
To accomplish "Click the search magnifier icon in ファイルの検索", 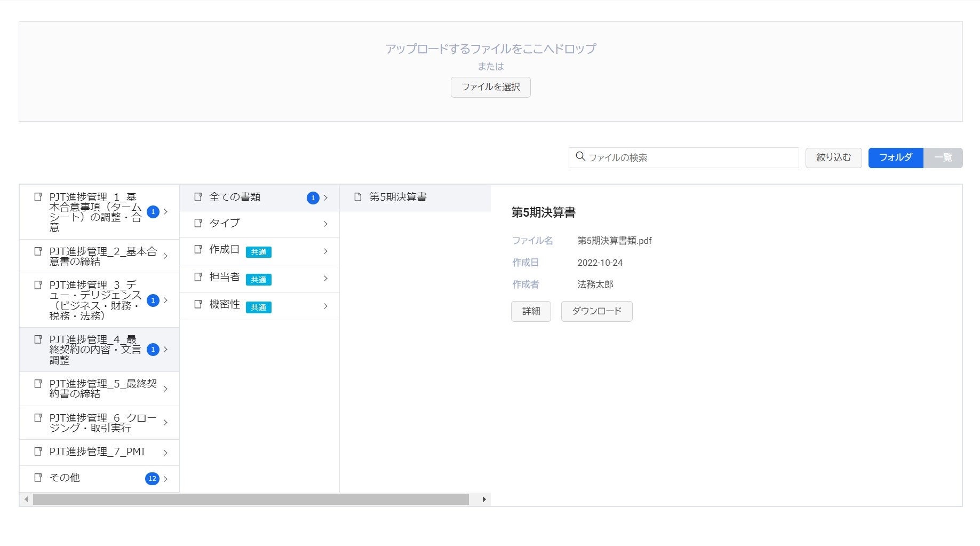I will pos(581,157).
